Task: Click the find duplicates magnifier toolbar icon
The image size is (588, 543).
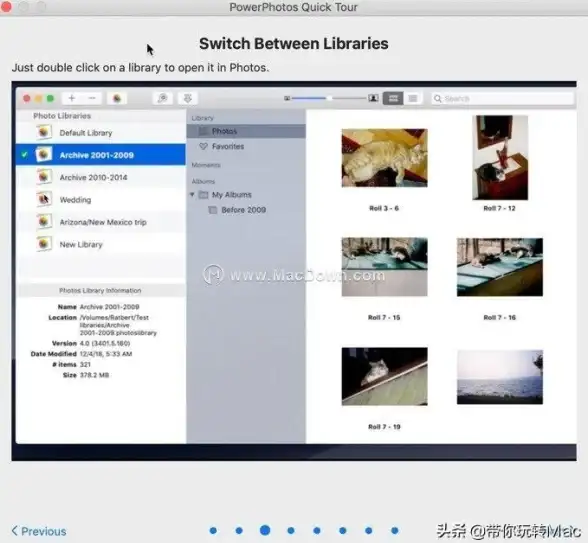Action: pos(162,98)
